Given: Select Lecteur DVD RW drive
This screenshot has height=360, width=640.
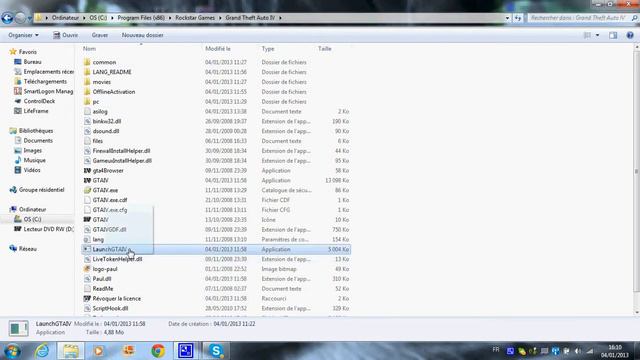Looking at the screenshot, I should coord(48,229).
